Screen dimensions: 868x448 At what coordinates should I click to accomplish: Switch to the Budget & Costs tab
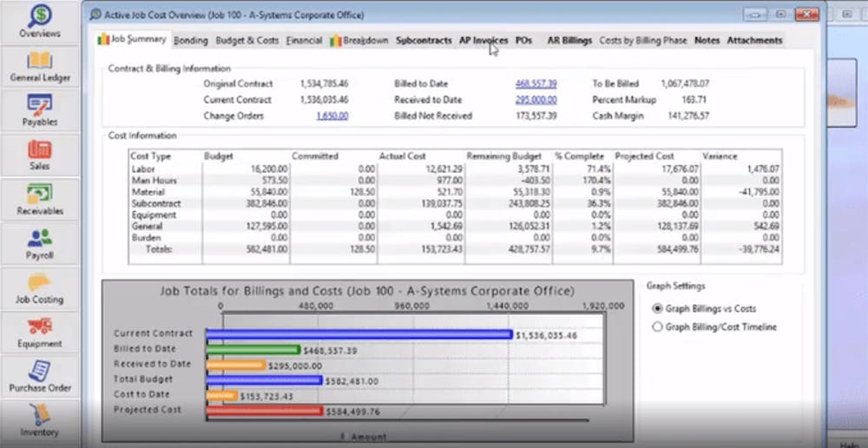tap(247, 41)
